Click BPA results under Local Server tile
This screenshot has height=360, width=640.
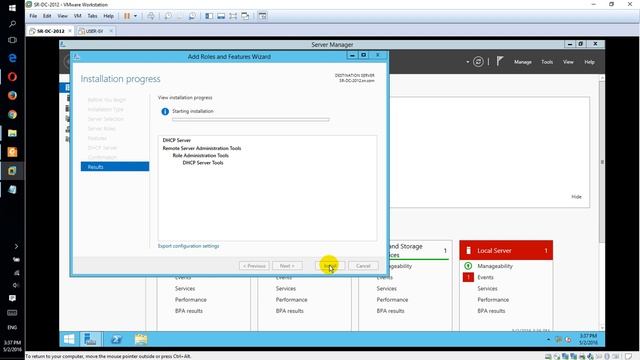(x=491, y=311)
